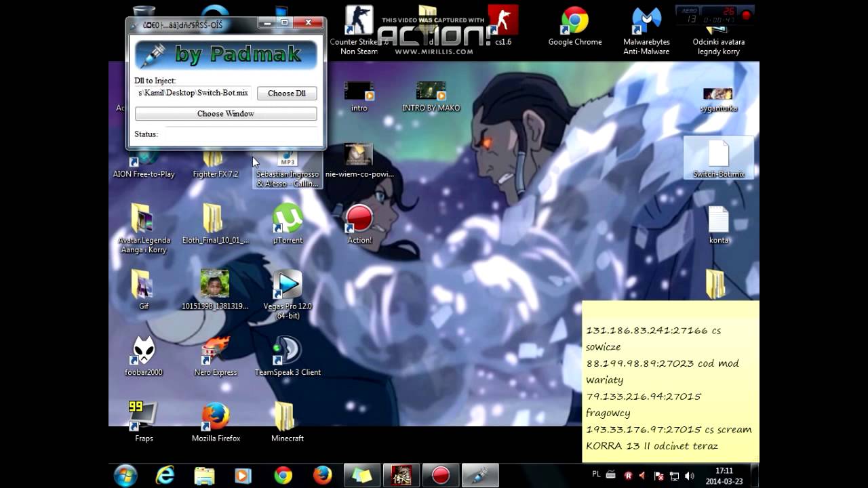Switch to Sticky Notes in taskbar
This screenshot has width=868, height=488.
click(x=362, y=475)
